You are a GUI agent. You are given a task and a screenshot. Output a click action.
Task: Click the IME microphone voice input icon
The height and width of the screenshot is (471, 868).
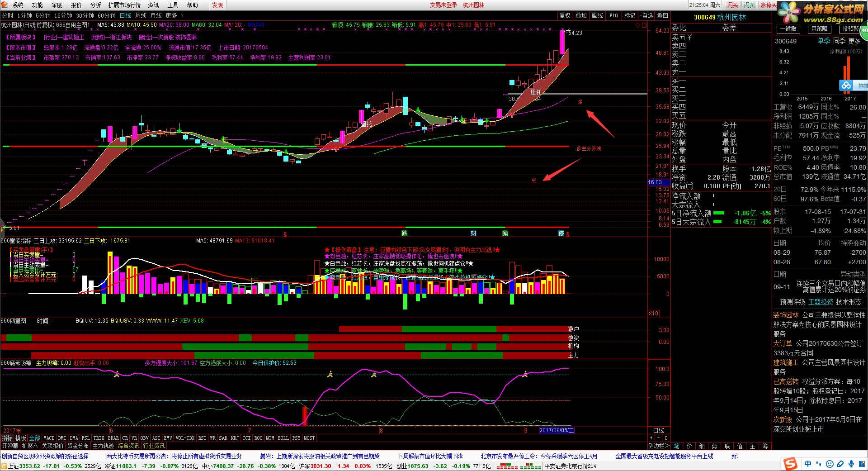point(851,464)
